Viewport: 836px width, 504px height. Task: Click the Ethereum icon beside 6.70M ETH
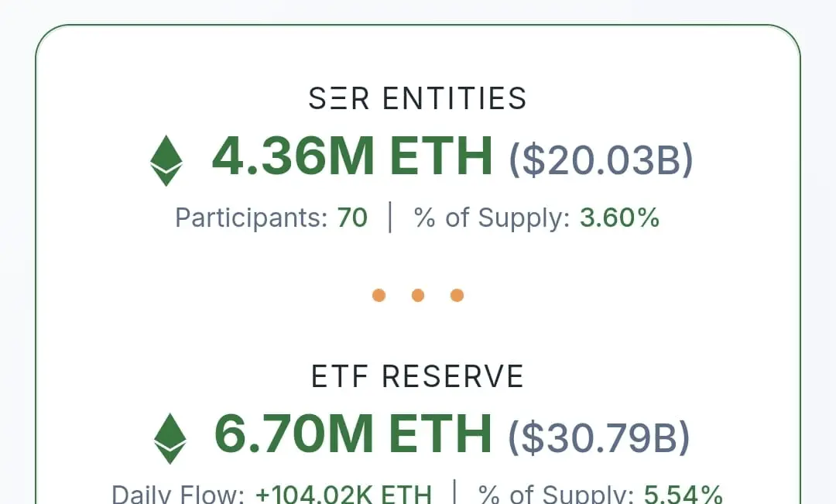pyautogui.click(x=170, y=438)
